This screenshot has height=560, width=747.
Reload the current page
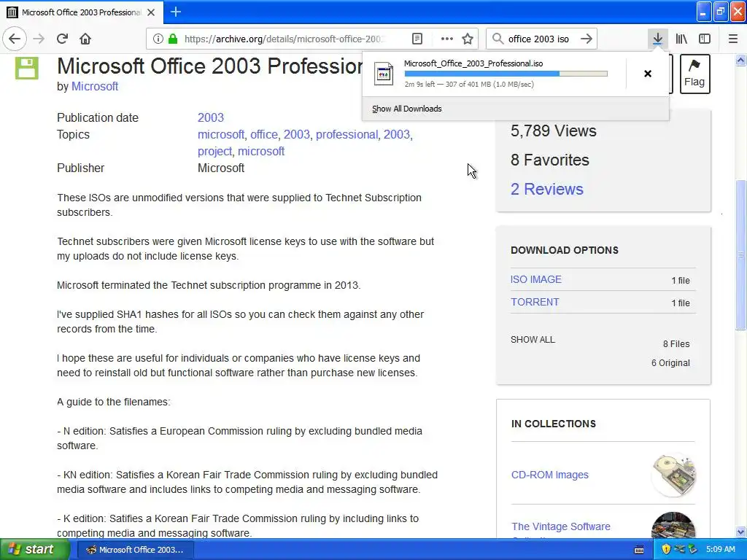pyautogui.click(x=62, y=39)
